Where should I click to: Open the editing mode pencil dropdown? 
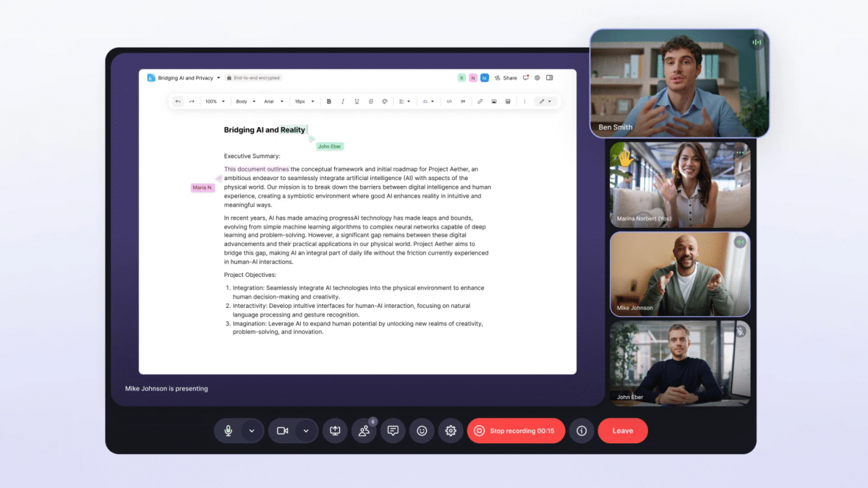click(x=544, y=101)
